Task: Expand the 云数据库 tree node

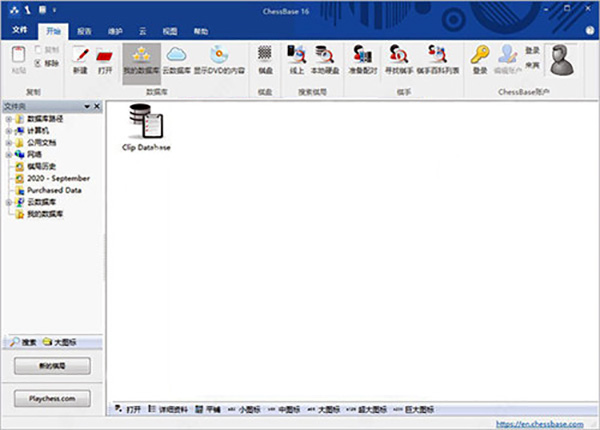Action: point(8,202)
